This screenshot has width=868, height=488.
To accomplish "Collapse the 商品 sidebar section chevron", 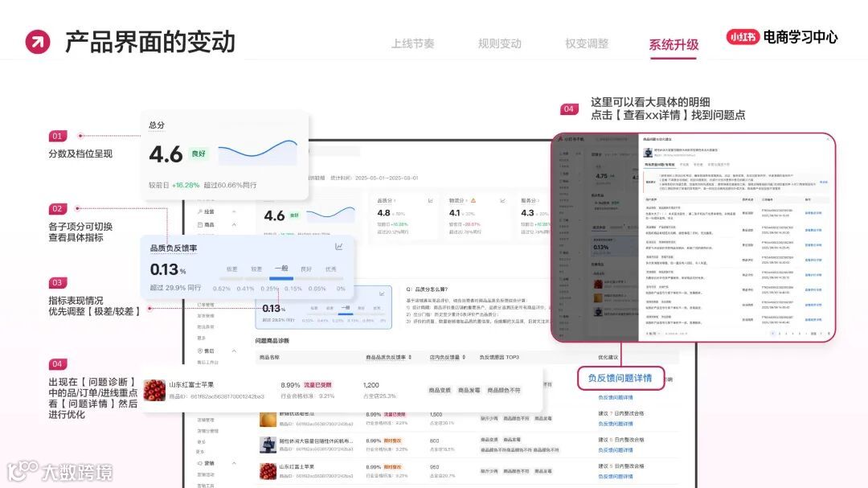I will click(234, 225).
